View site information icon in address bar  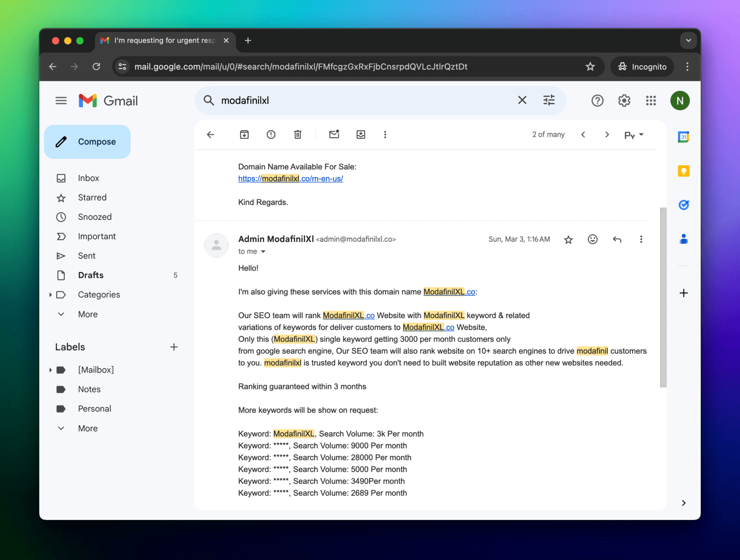[x=122, y=67]
